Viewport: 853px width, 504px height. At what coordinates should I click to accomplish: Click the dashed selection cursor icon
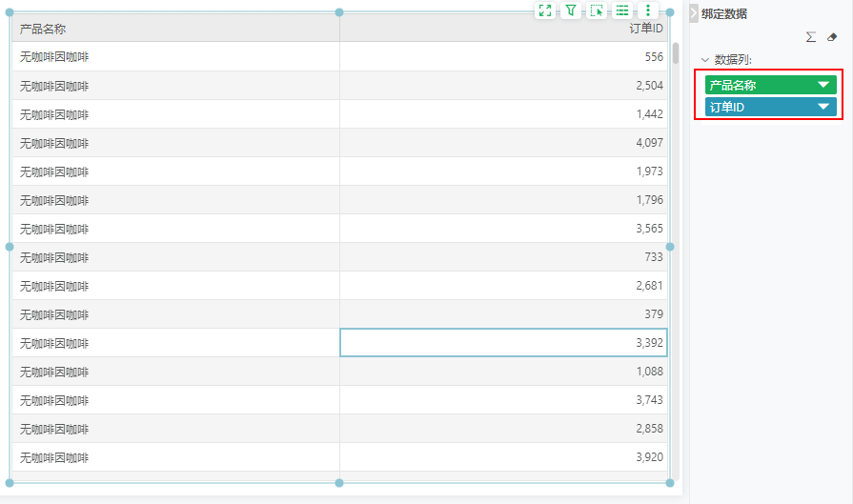click(x=597, y=10)
